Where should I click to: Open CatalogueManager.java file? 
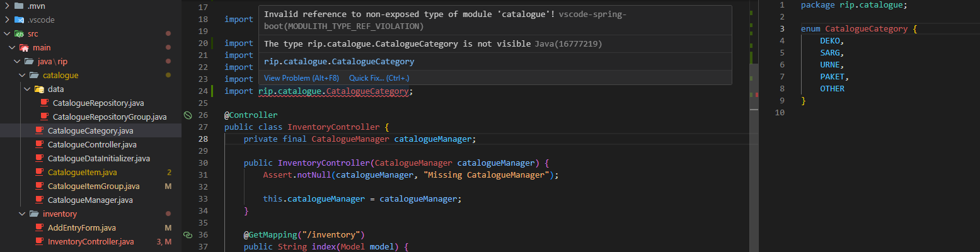point(90,200)
